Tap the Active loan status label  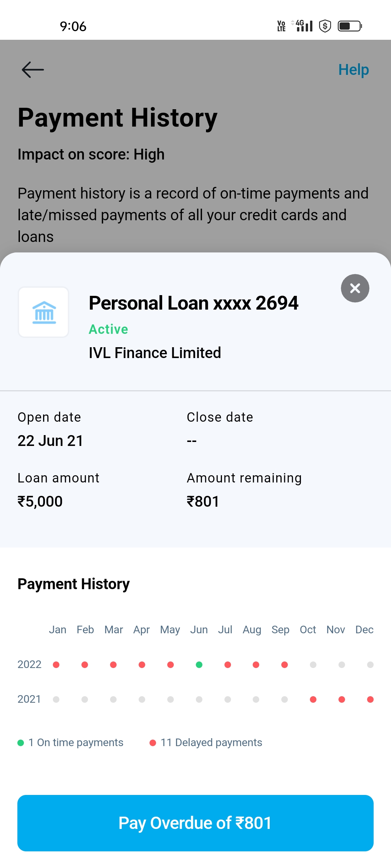pos(108,329)
